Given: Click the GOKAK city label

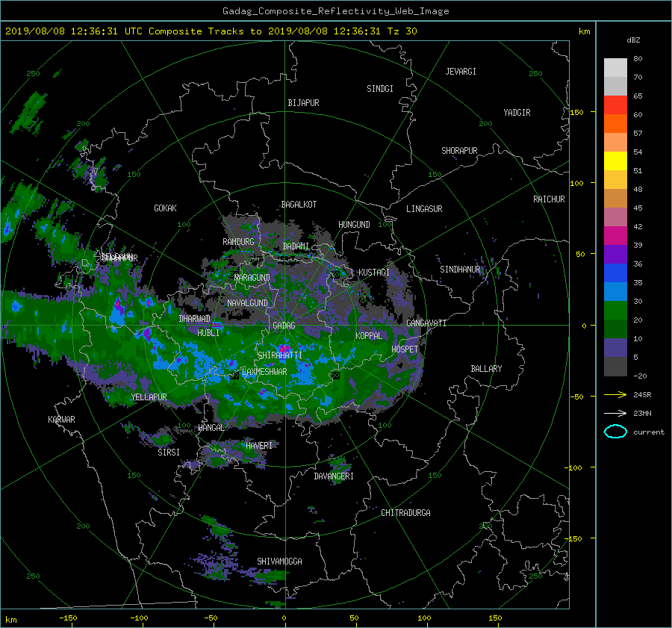Looking at the screenshot, I should click(x=165, y=208).
